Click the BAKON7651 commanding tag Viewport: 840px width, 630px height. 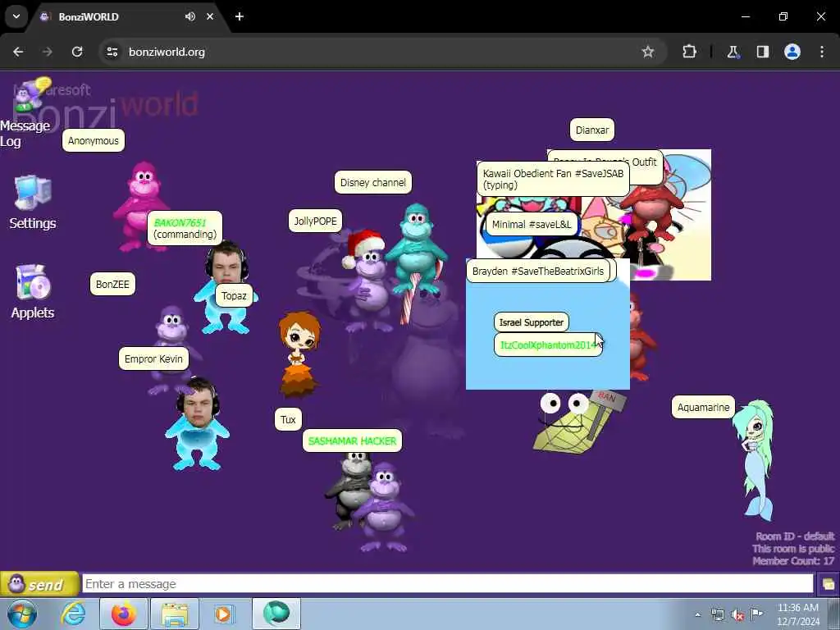click(185, 228)
